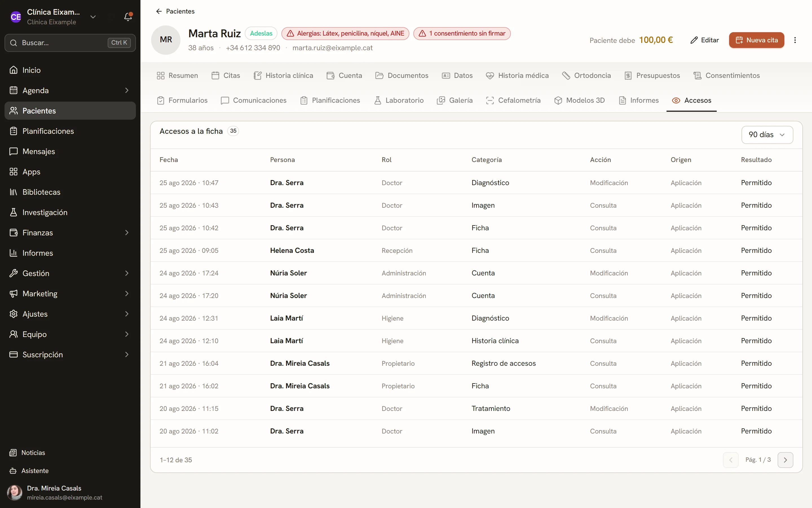Click the Editar button
812x508 pixels.
[704, 40]
